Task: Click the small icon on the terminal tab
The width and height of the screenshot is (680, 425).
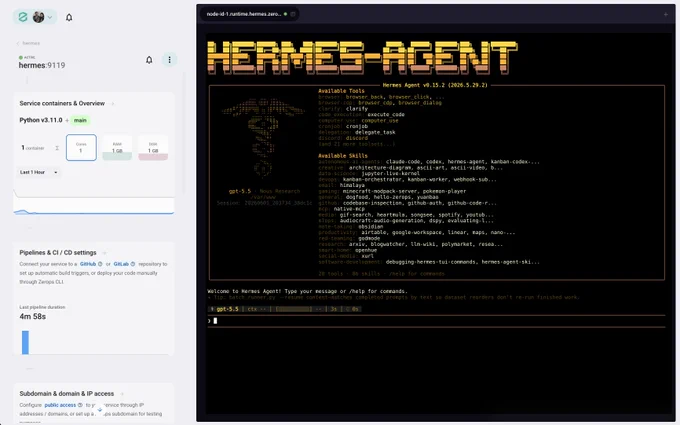Action: [293, 14]
